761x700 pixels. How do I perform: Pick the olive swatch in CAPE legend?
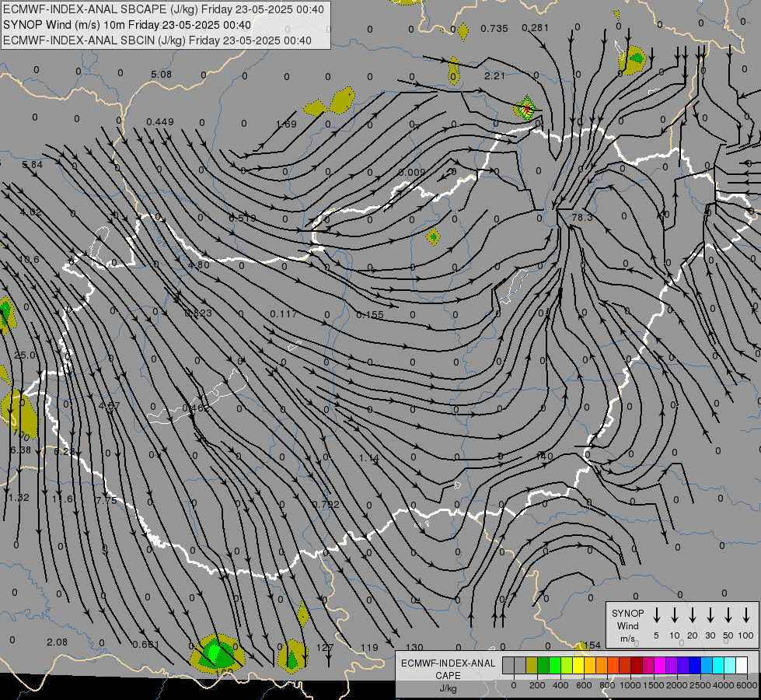point(532,666)
